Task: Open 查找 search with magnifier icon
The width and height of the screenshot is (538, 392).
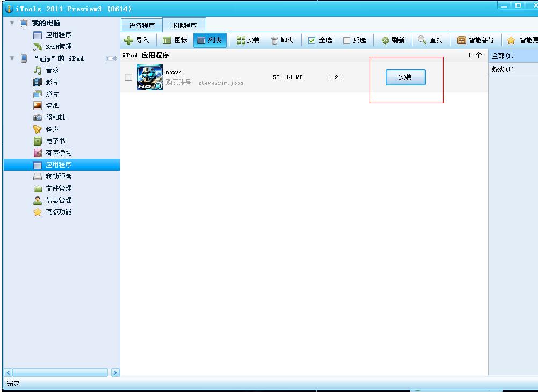Action: 421,40
